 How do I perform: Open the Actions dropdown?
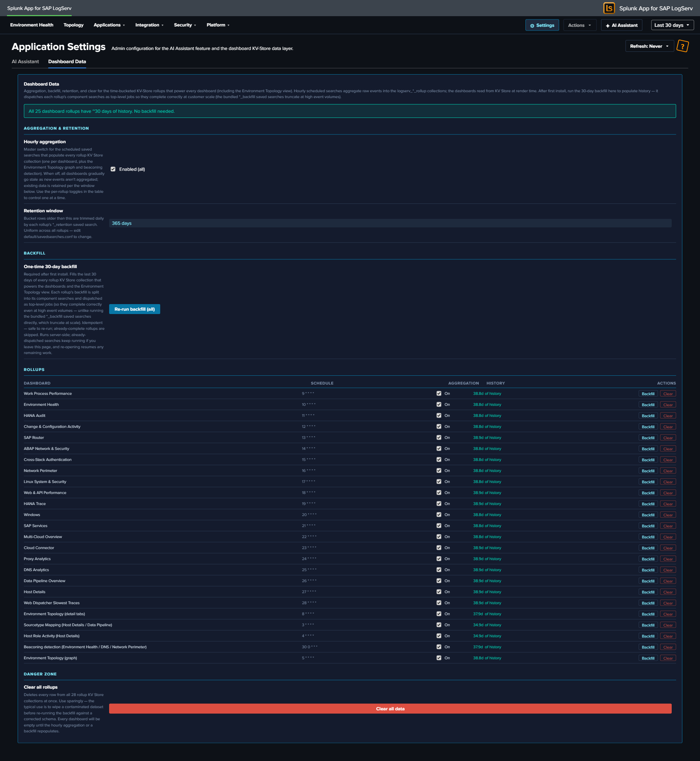click(x=579, y=25)
